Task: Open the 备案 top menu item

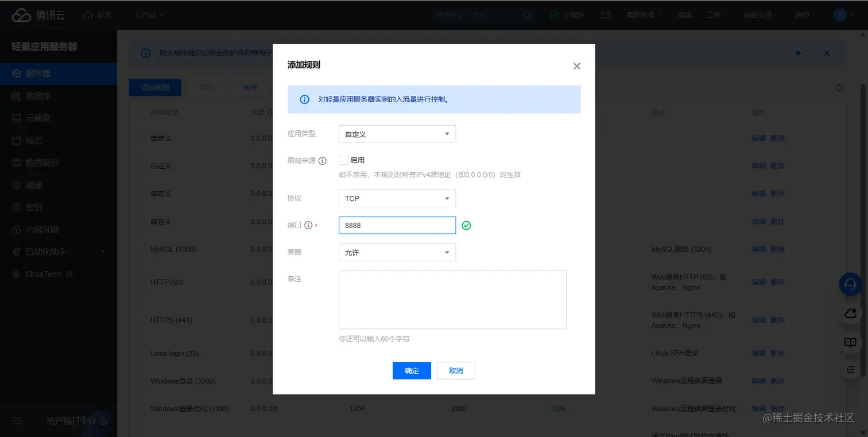Action: [685, 15]
